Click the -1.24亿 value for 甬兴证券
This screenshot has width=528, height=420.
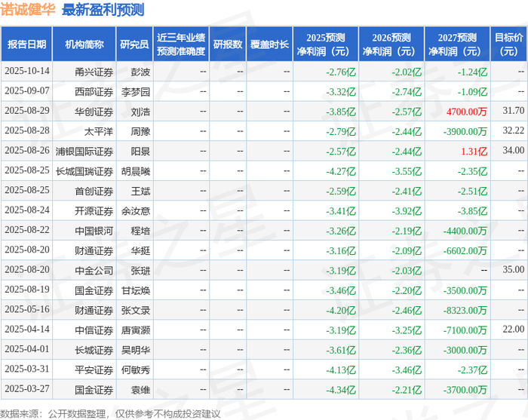472,72
